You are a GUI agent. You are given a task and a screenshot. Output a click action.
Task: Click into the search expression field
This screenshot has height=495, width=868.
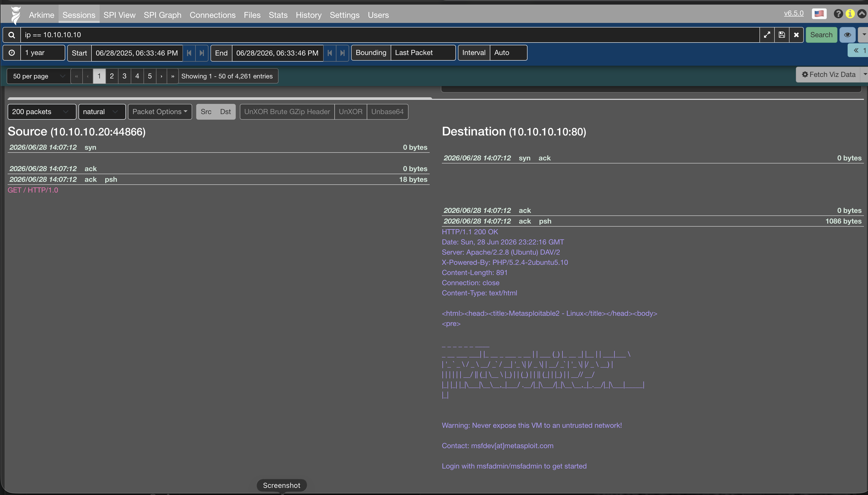[390, 35]
